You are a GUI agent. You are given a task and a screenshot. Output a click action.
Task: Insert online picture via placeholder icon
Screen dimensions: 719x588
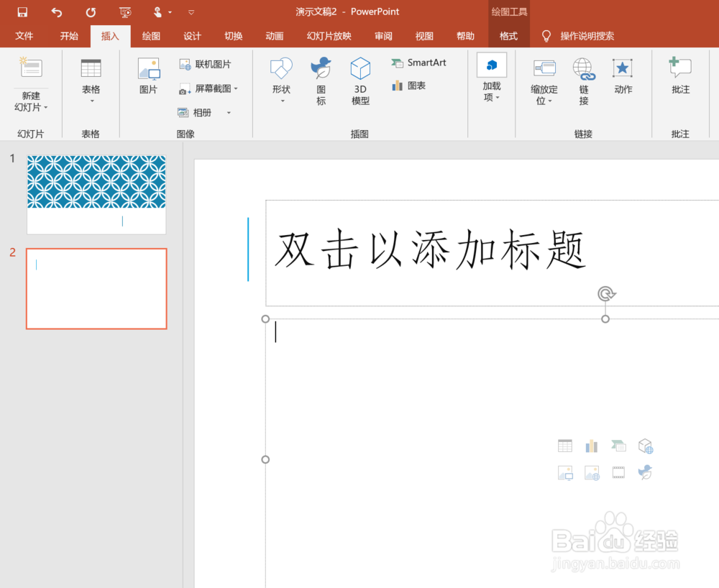coord(592,472)
